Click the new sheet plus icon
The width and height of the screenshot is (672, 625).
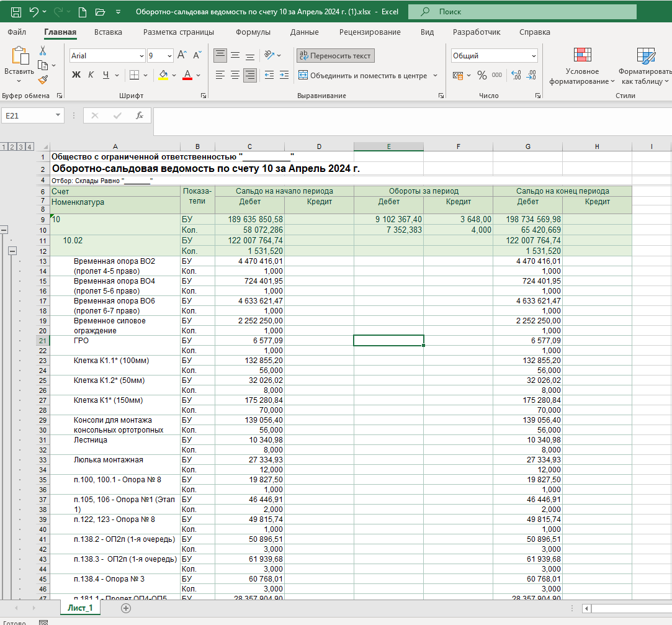click(x=126, y=608)
